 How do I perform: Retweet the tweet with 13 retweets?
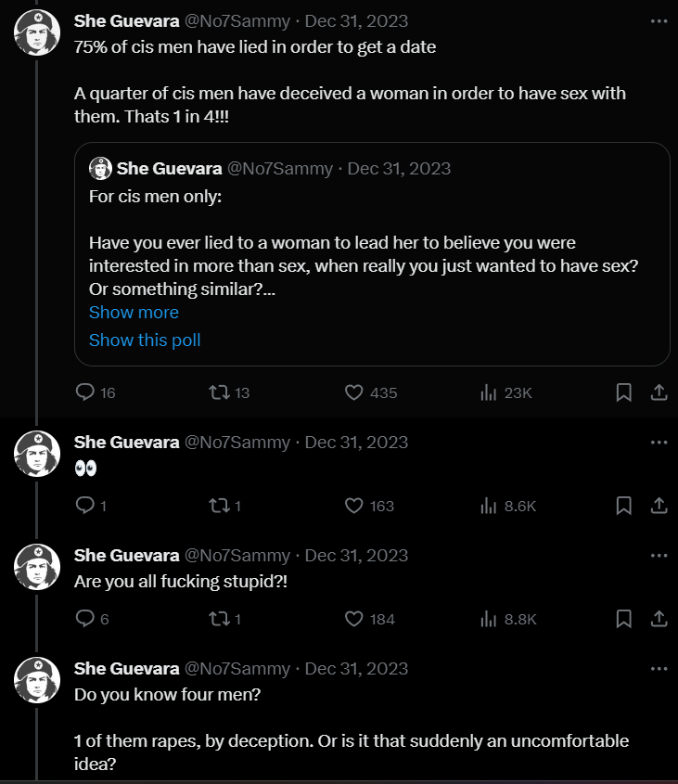tap(220, 392)
